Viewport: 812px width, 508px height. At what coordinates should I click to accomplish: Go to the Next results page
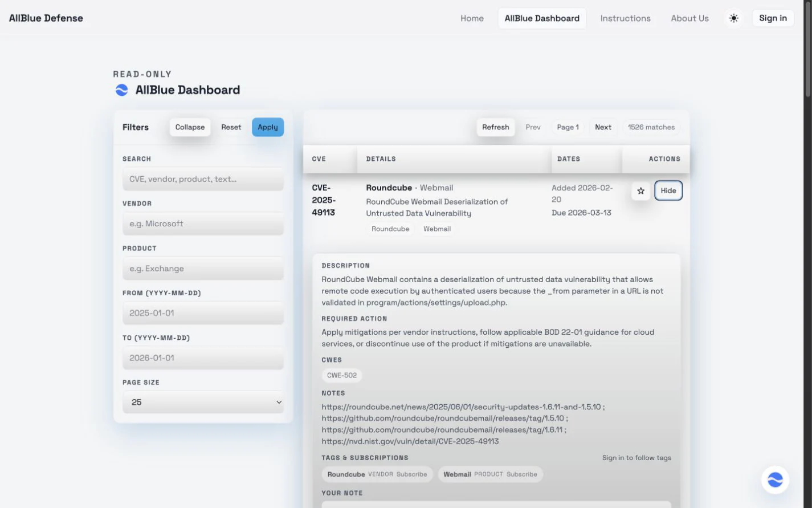click(x=603, y=127)
